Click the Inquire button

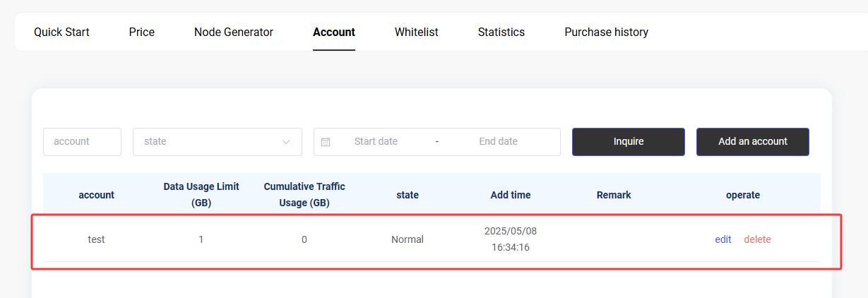click(x=629, y=142)
